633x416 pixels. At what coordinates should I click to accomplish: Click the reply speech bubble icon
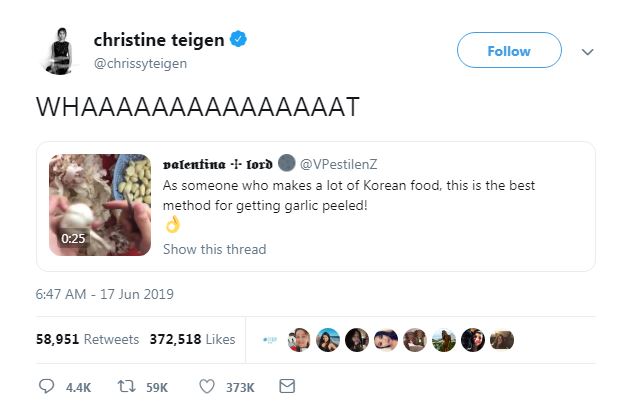(x=46, y=386)
